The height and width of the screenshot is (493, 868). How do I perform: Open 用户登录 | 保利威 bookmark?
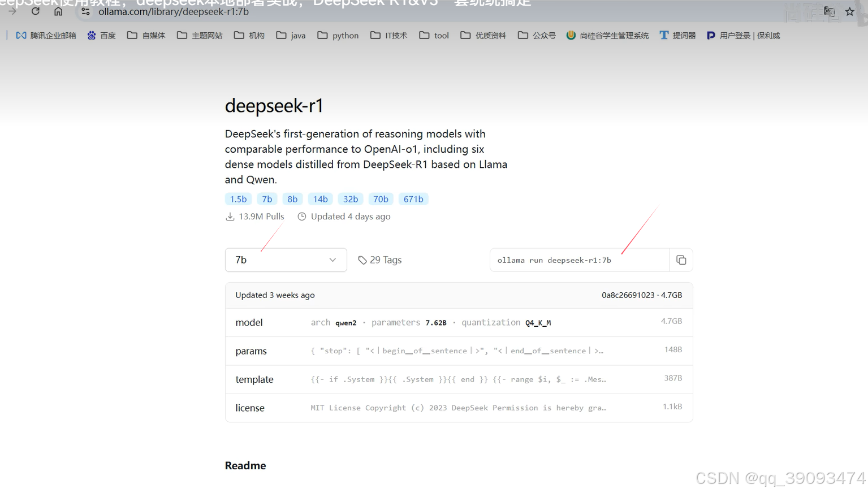coord(743,36)
